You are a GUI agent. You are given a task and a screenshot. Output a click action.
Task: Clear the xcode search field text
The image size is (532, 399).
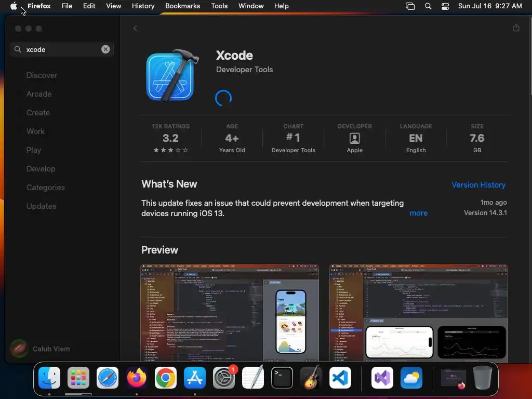click(x=105, y=49)
